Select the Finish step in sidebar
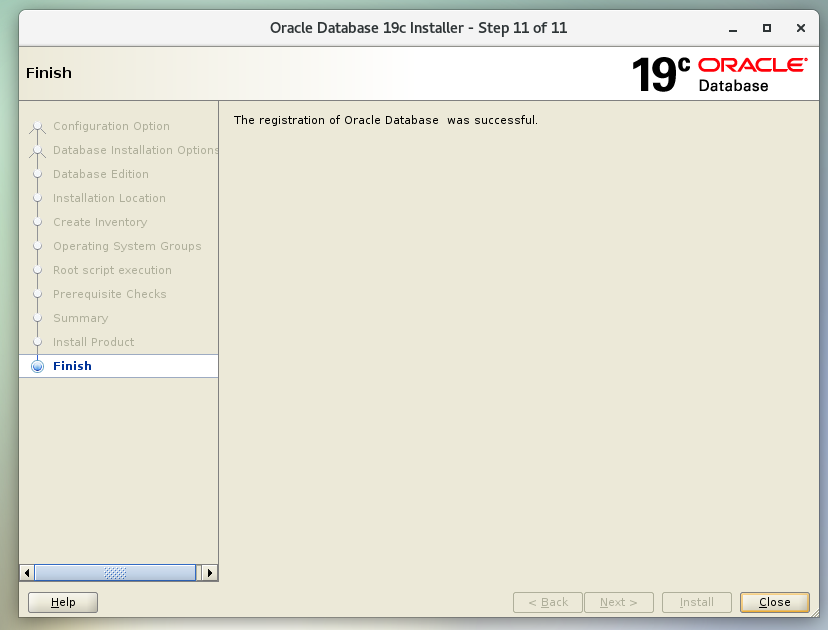The image size is (828, 630). (x=72, y=366)
